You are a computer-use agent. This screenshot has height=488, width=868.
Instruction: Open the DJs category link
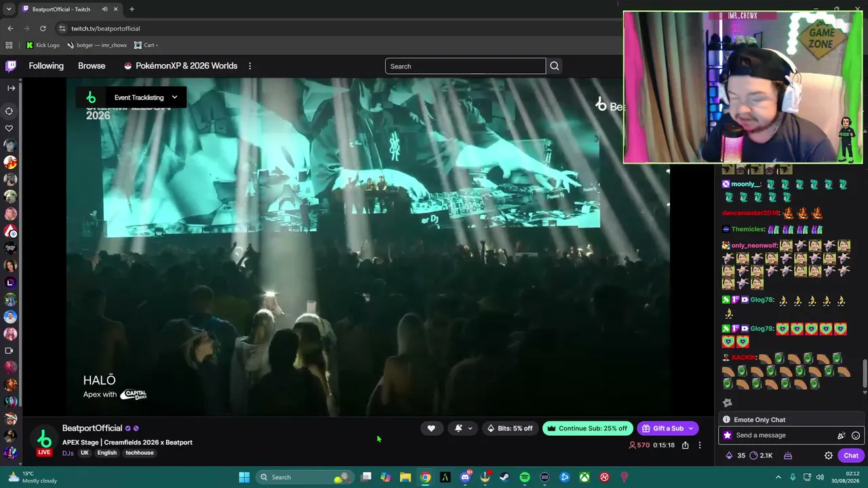(x=68, y=453)
